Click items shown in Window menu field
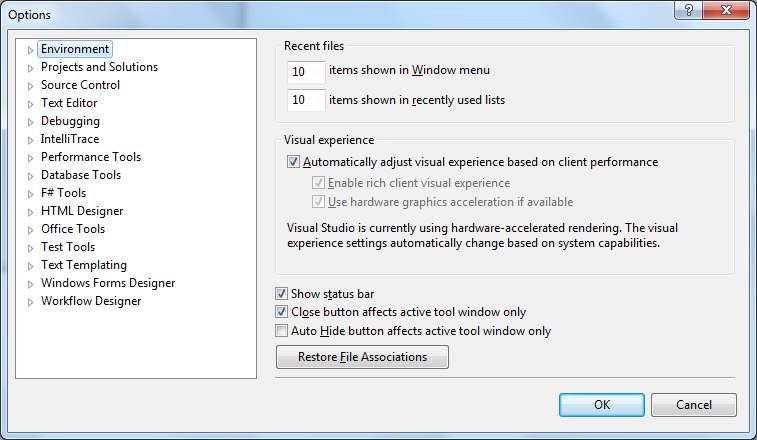 click(305, 72)
